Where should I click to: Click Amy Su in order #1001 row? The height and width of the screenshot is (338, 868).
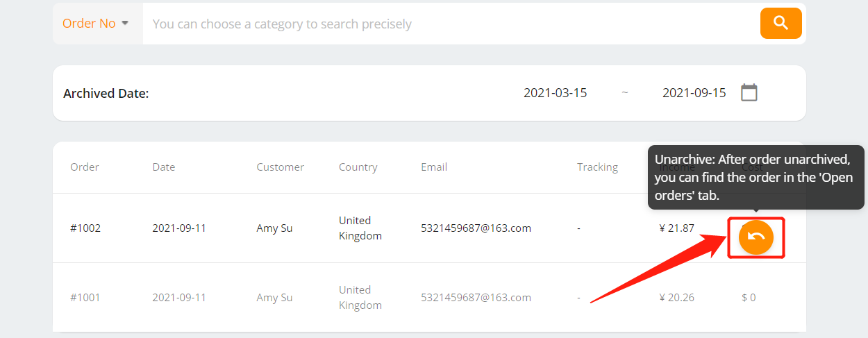(x=274, y=297)
